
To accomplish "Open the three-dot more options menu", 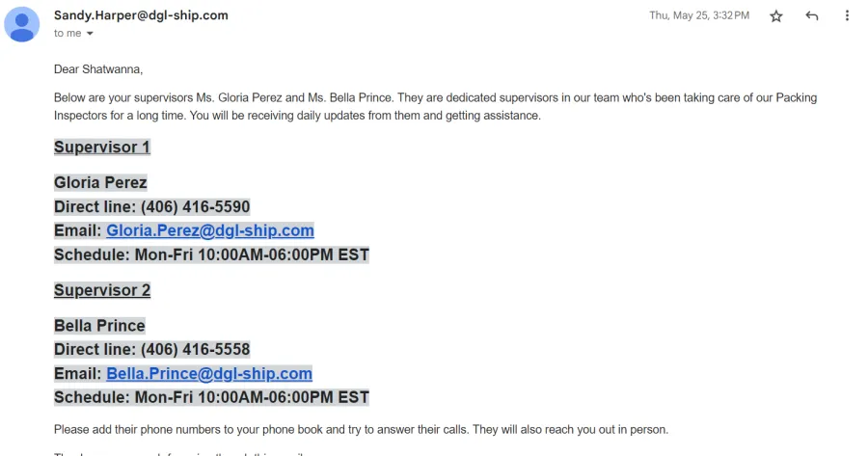I will [x=847, y=15].
